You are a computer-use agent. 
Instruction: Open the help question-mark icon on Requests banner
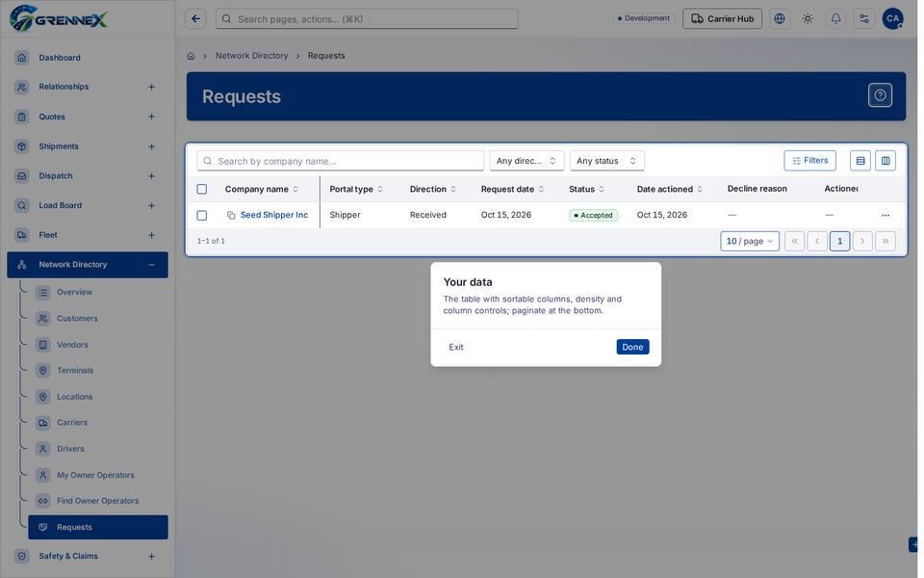pos(880,95)
